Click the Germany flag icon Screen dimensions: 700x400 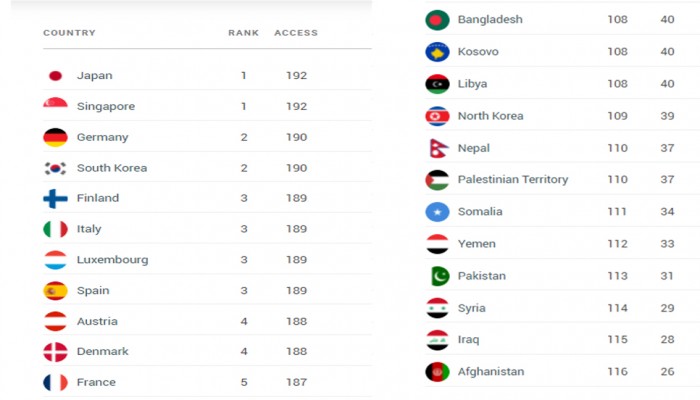(x=55, y=137)
